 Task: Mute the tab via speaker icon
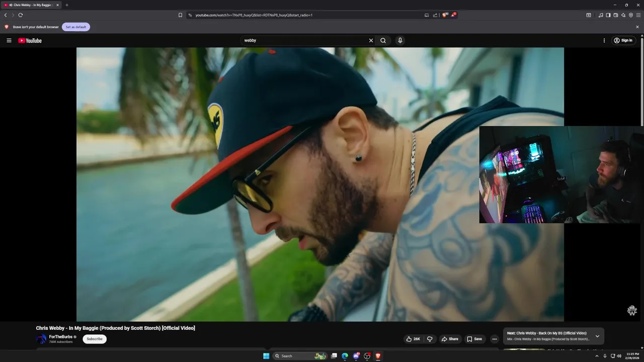(x=11, y=5)
